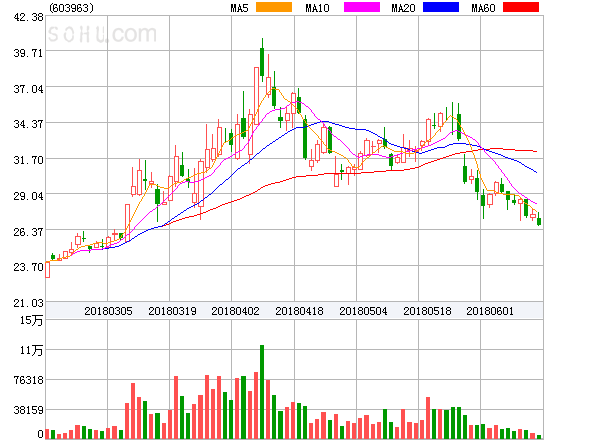600x440 pixels.
Task: Click the 37.04 price axis label
Action: pyautogui.click(x=28, y=89)
